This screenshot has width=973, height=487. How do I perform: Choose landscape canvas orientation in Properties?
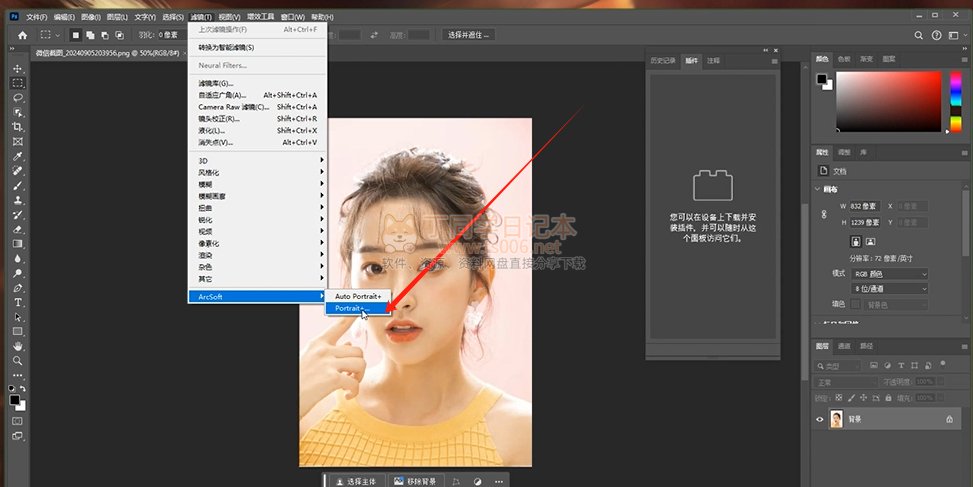tap(871, 242)
